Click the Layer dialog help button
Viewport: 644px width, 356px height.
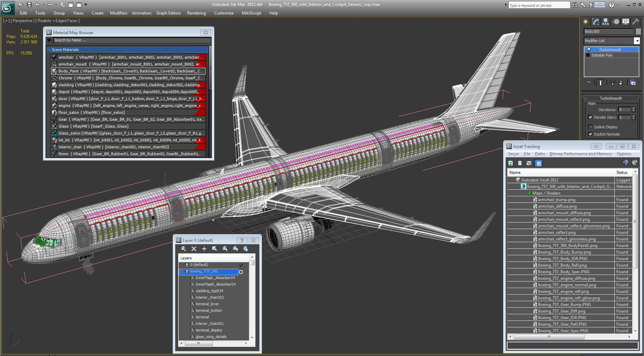click(x=242, y=240)
